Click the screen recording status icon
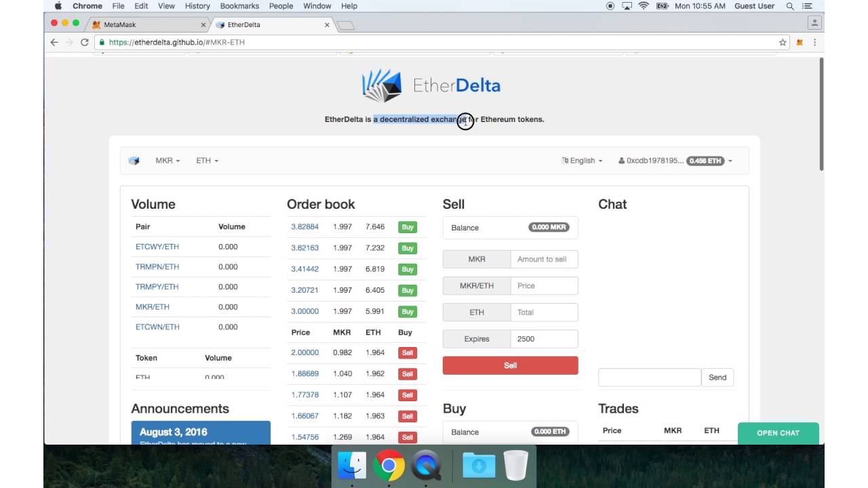868x488 pixels. (x=610, y=6)
